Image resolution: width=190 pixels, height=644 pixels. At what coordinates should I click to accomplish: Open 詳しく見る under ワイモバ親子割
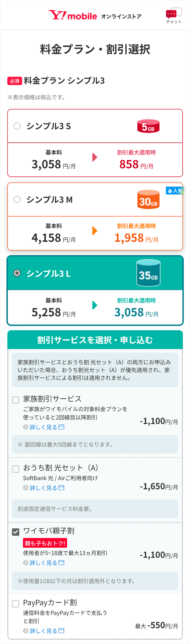click(44, 563)
